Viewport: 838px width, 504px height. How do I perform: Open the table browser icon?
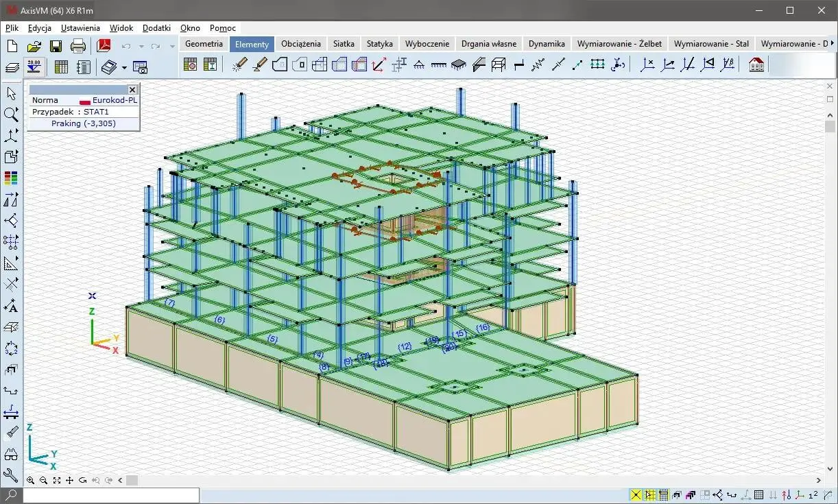(x=61, y=67)
